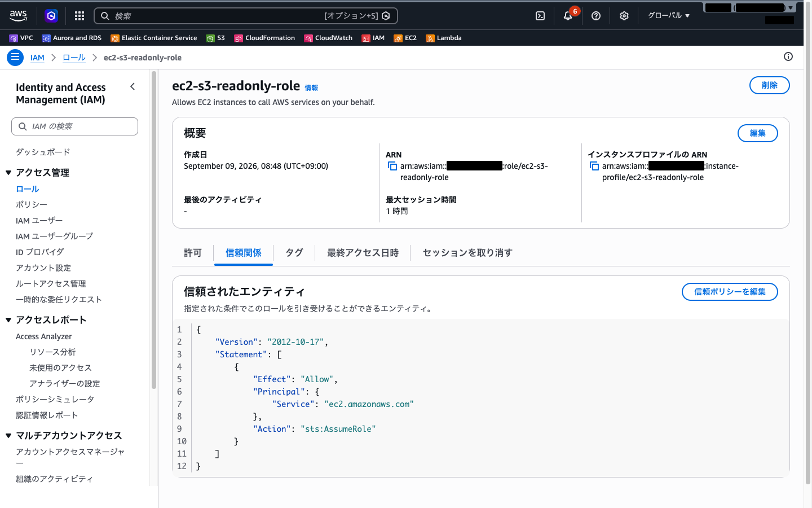Open アカウント設定 in sidebar
The height and width of the screenshot is (508, 812).
click(x=43, y=268)
